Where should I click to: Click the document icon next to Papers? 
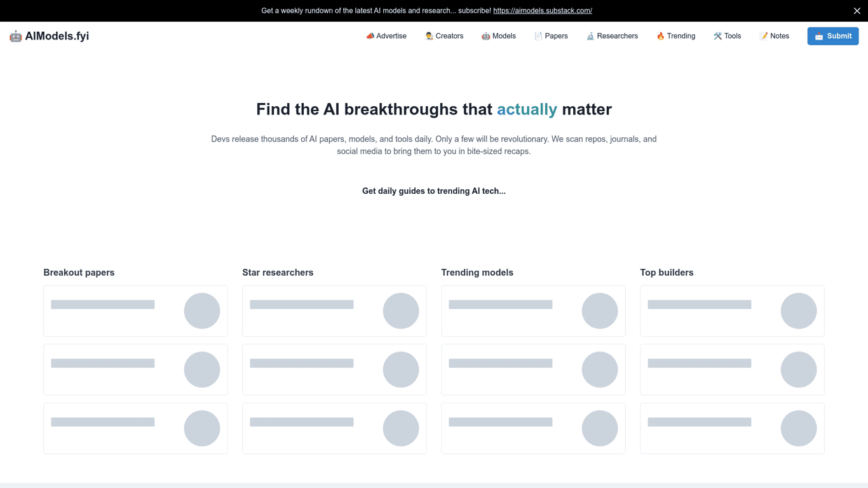[x=538, y=36]
